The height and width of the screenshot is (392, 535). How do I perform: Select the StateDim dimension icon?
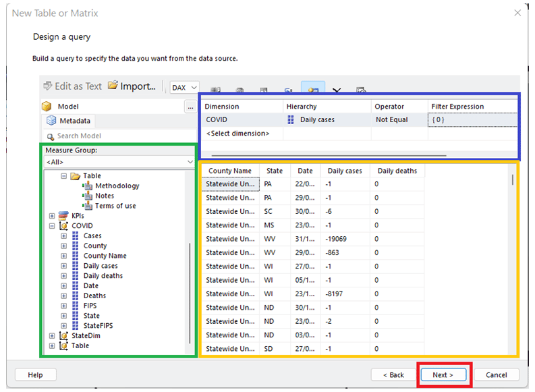[x=63, y=336]
